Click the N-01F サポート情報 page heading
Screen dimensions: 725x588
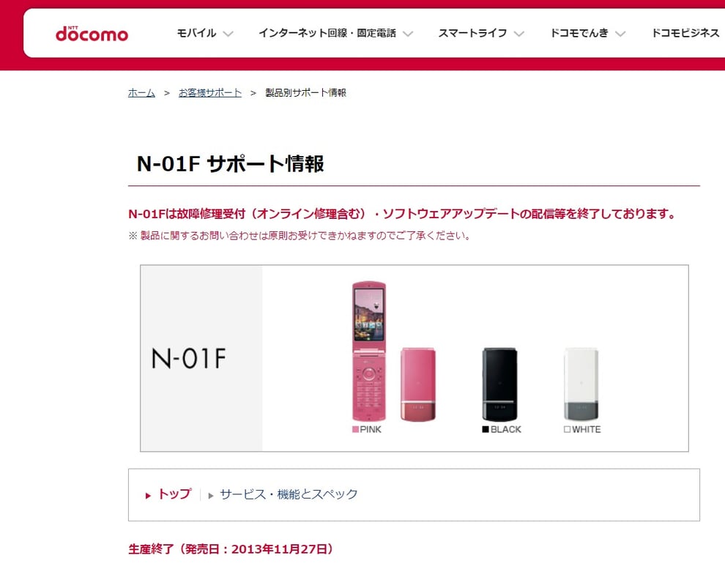pos(230,164)
